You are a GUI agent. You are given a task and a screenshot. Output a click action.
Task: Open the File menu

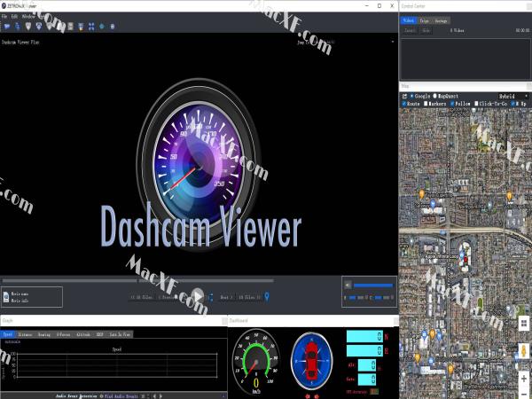coord(4,16)
